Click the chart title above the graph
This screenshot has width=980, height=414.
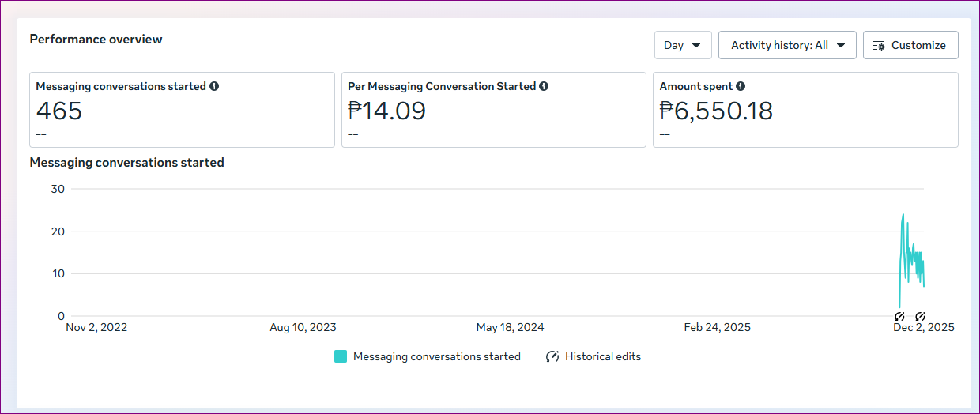126,163
